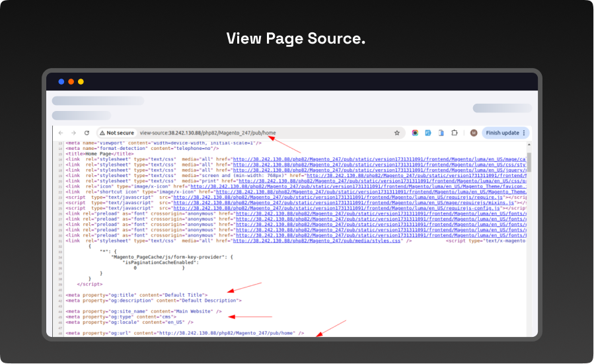Open the Extensions puzzle-piece icon
This screenshot has height=364, width=594.
click(x=455, y=133)
